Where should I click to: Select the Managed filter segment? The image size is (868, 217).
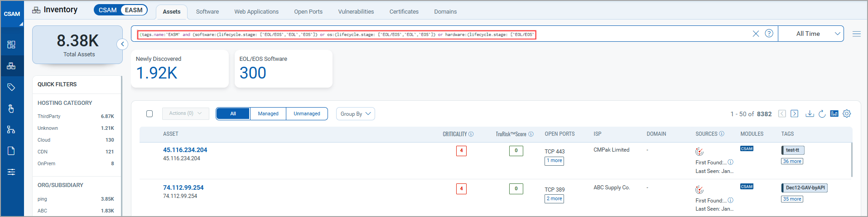tap(268, 113)
